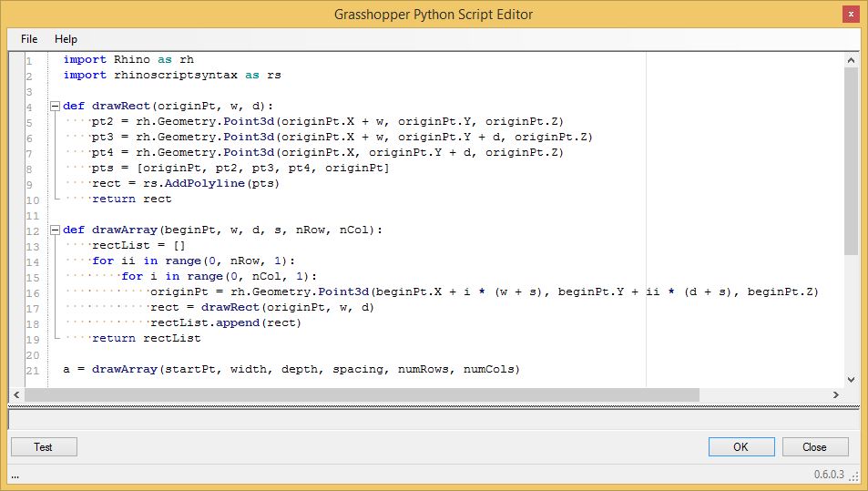Screen dimensions: 868x491
Task: Place cursor on 'import Rhino as rh' line
Action: click(x=128, y=59)
